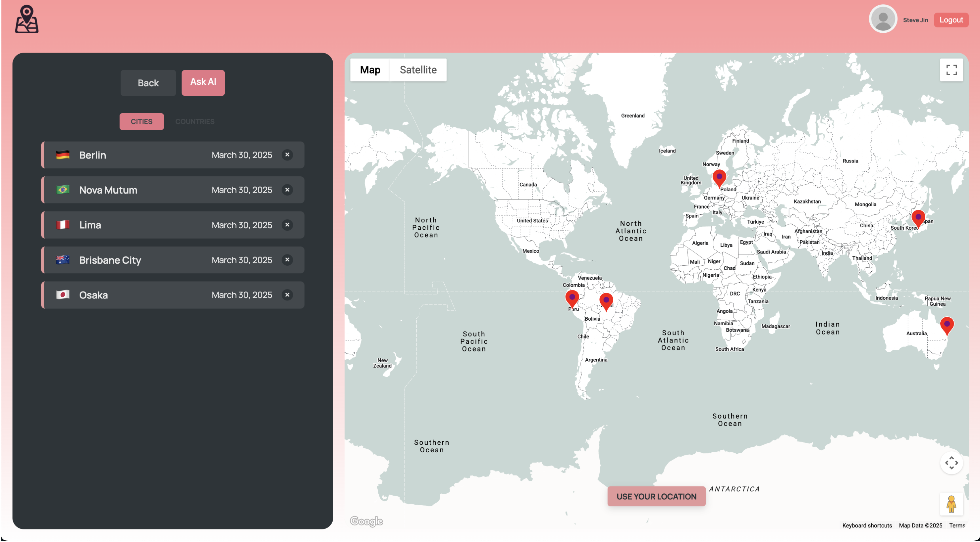Viewport: 980px width, 542px height.
Task: Delete the Nova Mutum entry
Action: [x=287, y=190]
